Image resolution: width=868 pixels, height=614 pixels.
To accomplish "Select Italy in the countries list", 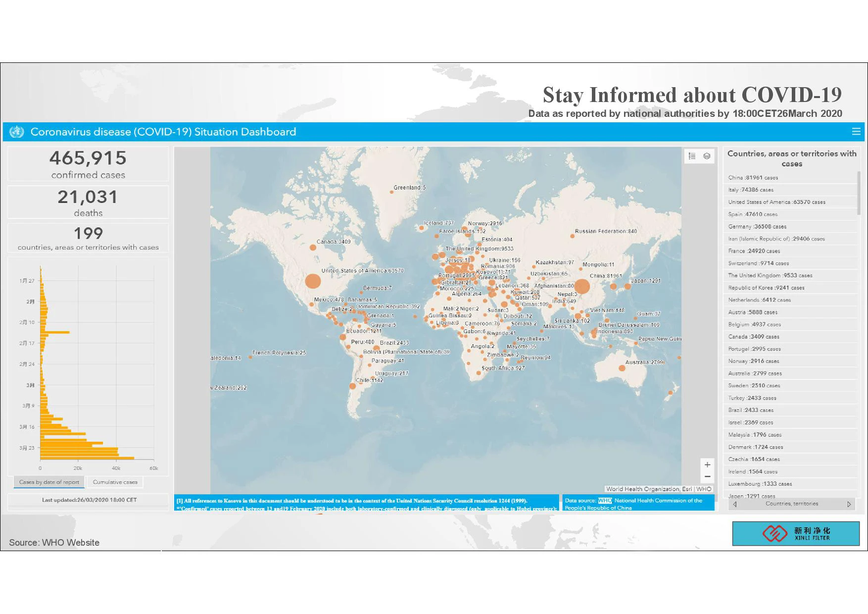I will (x=750, y=190).
